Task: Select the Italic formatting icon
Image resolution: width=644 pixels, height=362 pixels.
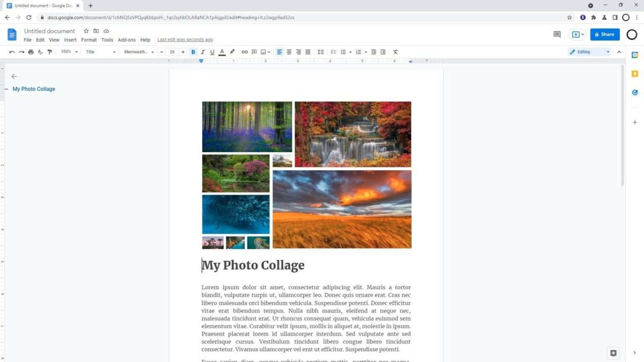Action: 203,52
